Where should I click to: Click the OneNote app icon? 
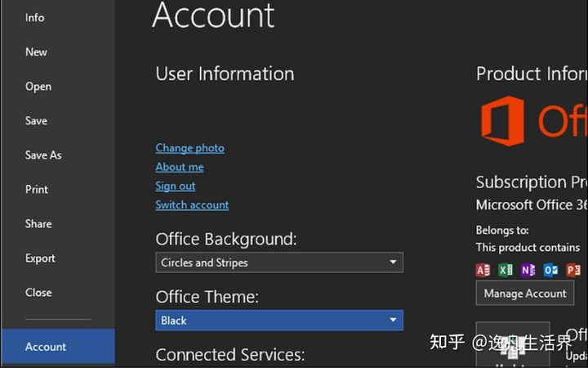point(528,270)
